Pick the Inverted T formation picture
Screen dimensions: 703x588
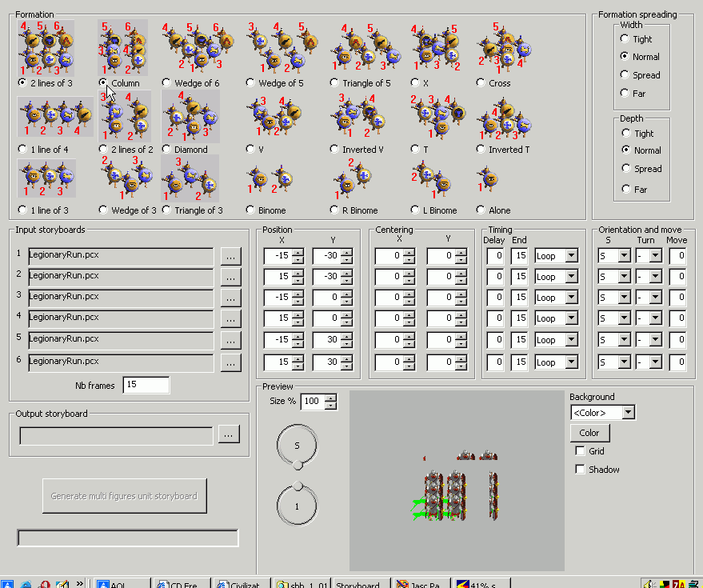point(505,118)
